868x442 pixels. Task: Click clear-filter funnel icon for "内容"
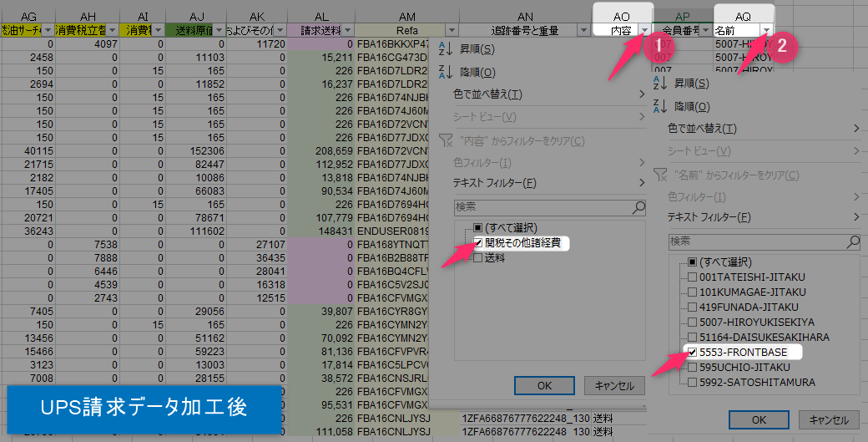[x=446, y=140]
